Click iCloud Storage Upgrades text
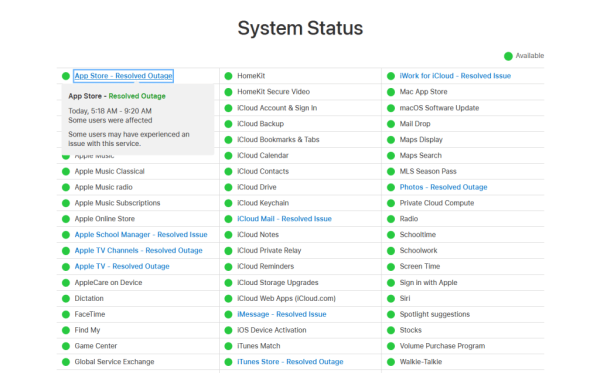Image resolution: width=600 pixels, height=373 pixels. (x=278, y=282)
